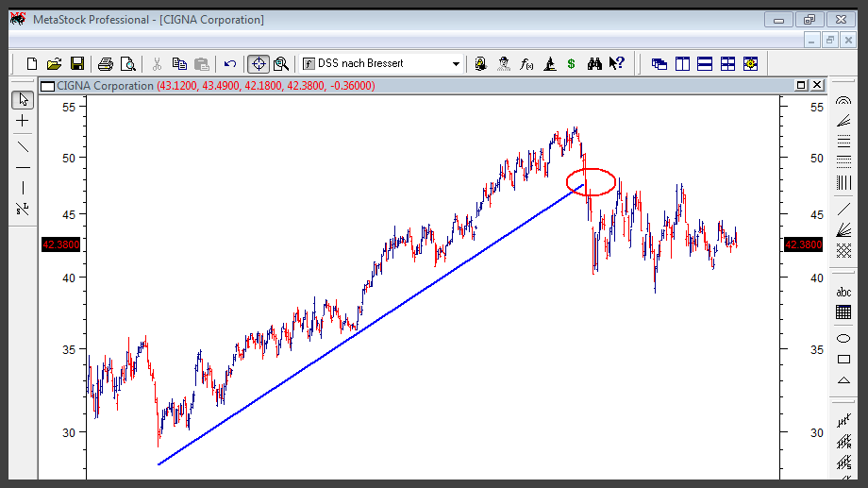Image resolution: width=868 pixels, height=488 pixels.
Task: Create a new document with toolbar icon
Action: coord(31,63)
